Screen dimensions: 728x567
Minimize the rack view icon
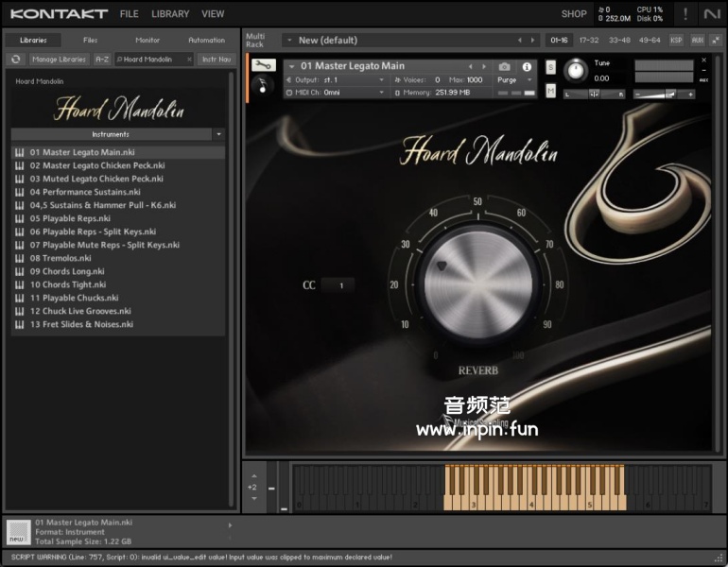(715, 40)
